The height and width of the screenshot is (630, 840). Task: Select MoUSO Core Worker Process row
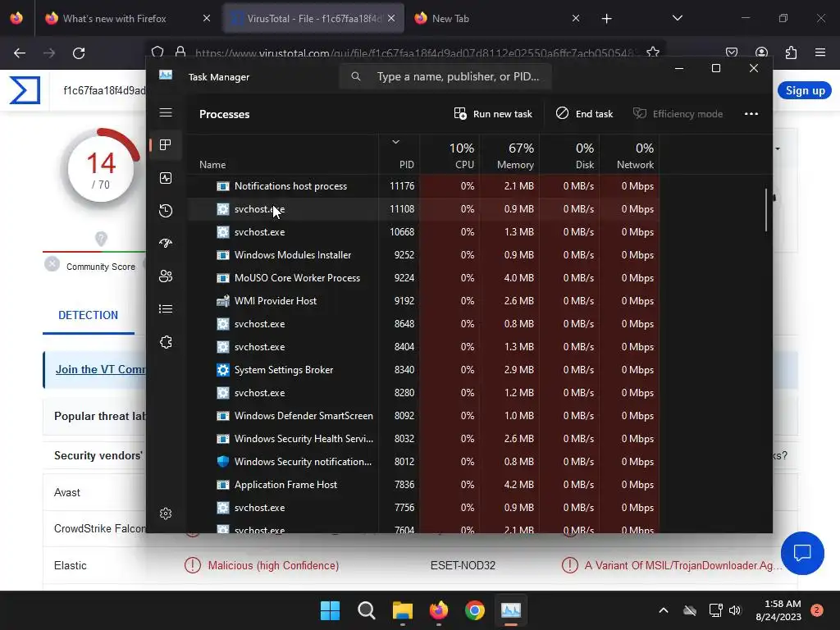tap(423, 278)
